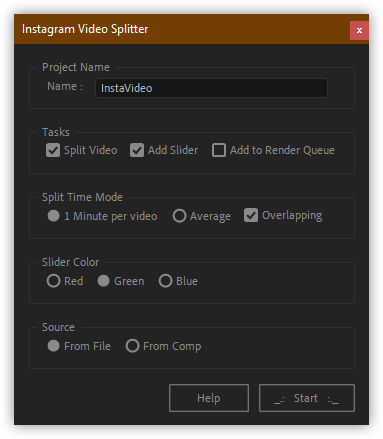Open the Help button
Screen dimensions: 383x439
[x=209, y=398]
